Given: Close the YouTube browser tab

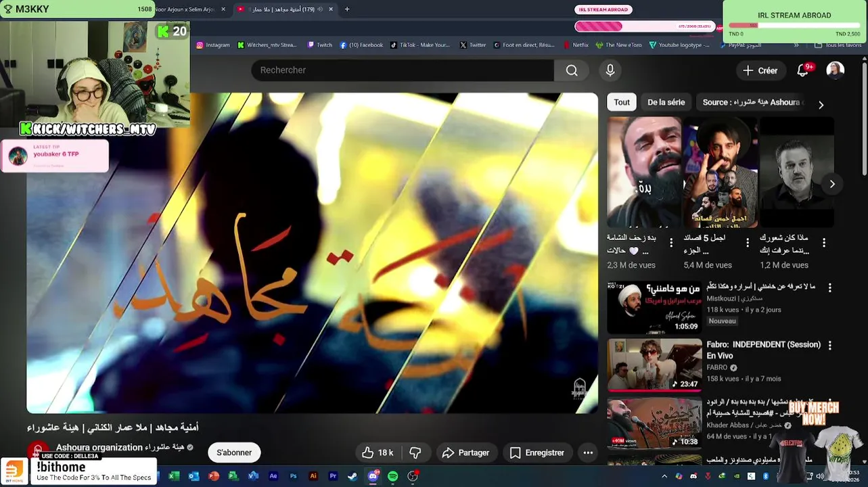Looking at the screenshot, I should click(331, 9).
